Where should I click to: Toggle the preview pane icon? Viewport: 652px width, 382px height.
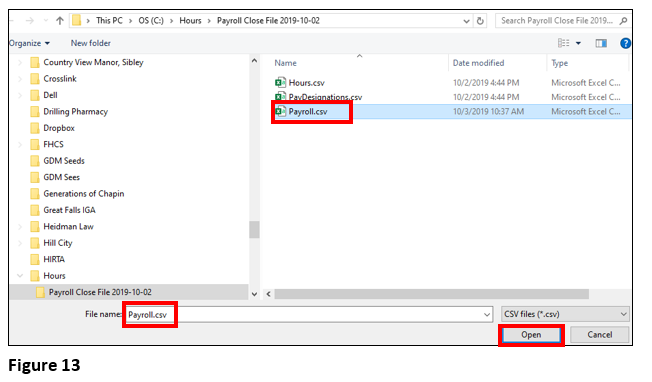[x=601, y=43]
